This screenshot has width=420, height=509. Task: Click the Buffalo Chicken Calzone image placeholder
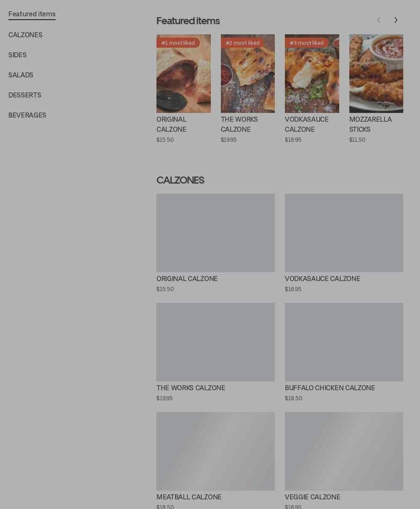pyautogui.click(x=344, y=342)
